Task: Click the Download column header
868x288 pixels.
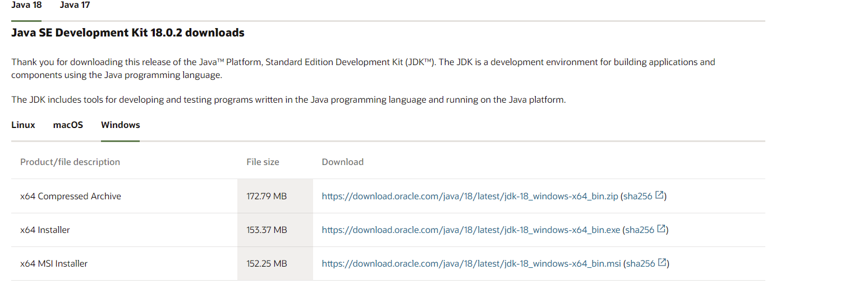Action: (x=343, y=162)
